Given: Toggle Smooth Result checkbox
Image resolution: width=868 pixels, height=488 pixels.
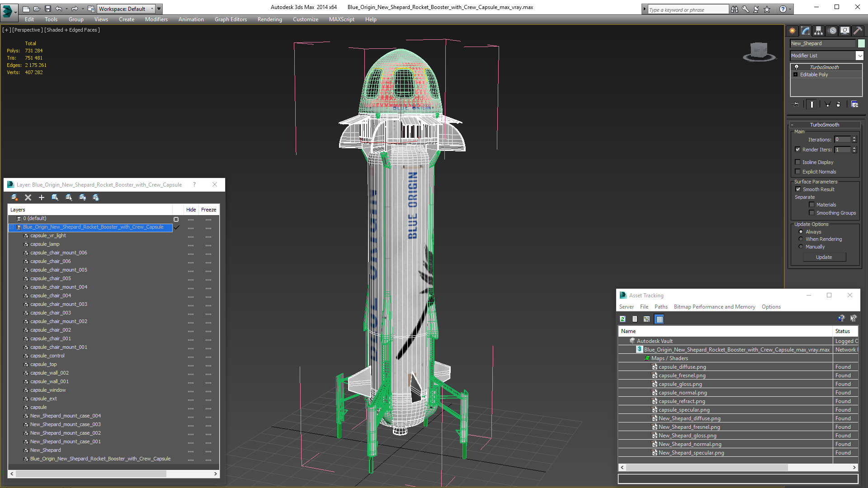Looking at the screenshot, I should click(x=798, y=189).
